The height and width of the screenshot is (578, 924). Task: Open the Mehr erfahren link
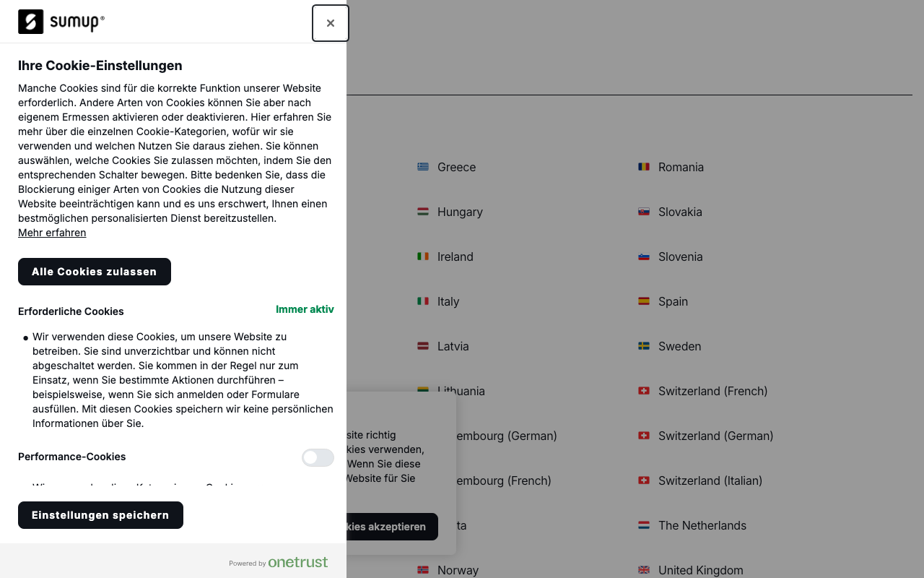click(x=51, y=232)
